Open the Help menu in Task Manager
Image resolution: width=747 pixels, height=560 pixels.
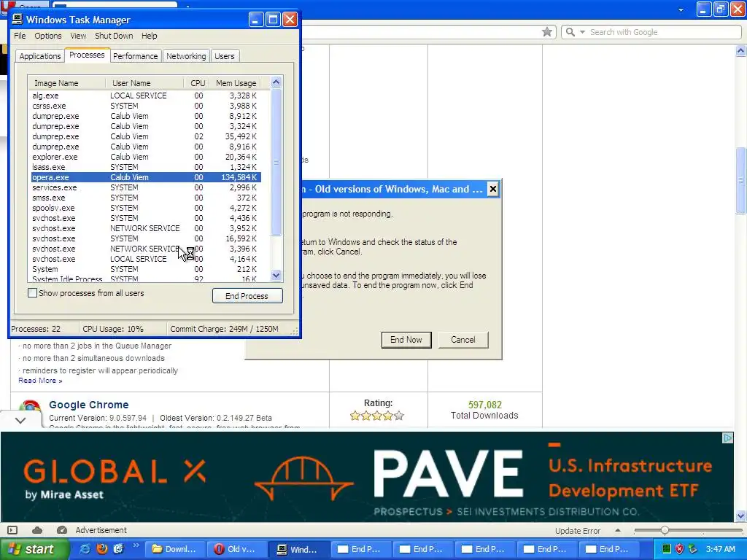click(149, 36)
